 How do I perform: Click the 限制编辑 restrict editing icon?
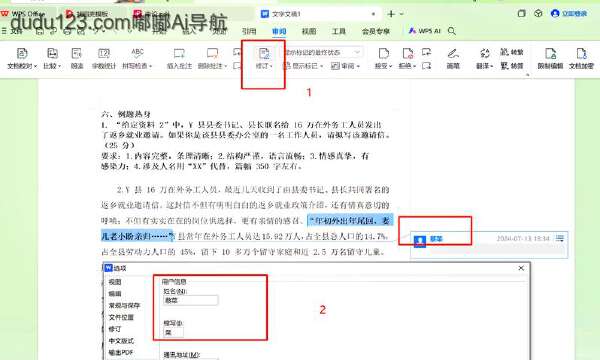(x=550, y=58)
